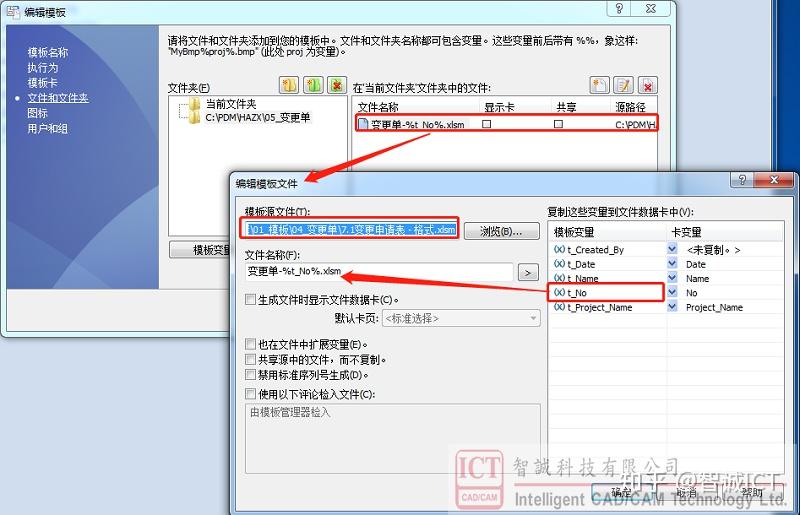Click the variable icon next to t_Date
The width and height of the screenshot is (800, 515).
point(559,264)
